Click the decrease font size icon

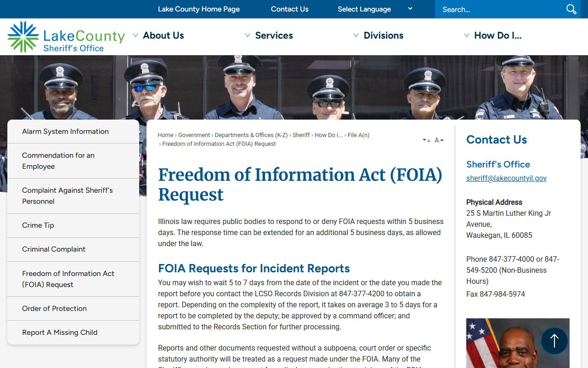(x=426, y=140)
